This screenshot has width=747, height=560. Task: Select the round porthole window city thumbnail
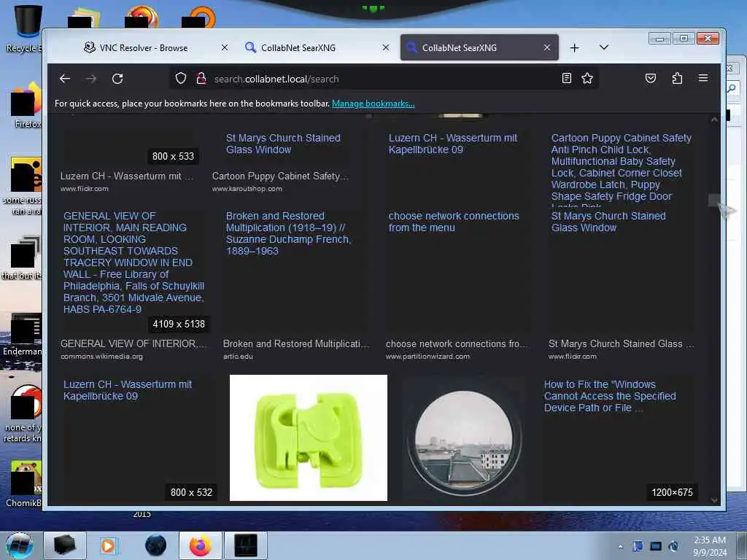click(x=463, y=440)
